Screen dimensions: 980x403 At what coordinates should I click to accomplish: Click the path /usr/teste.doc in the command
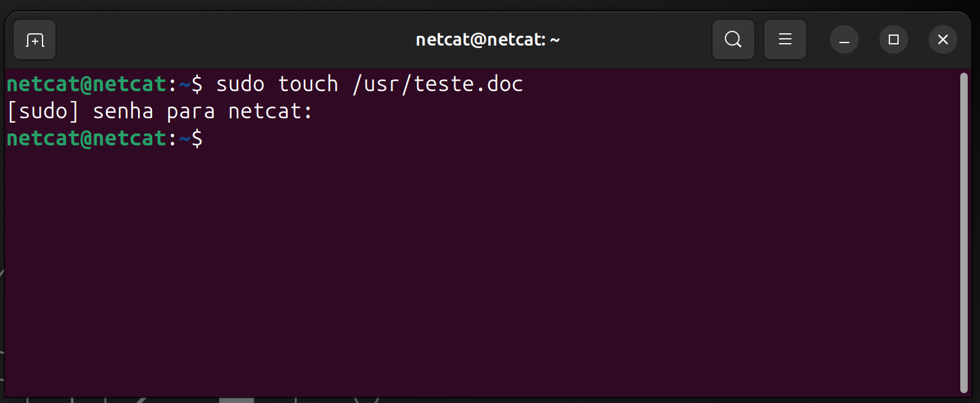pos(438,84)
